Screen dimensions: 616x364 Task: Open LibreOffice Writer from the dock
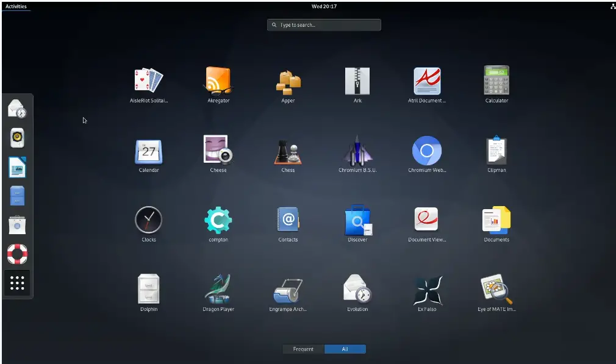tap(17, 167)
